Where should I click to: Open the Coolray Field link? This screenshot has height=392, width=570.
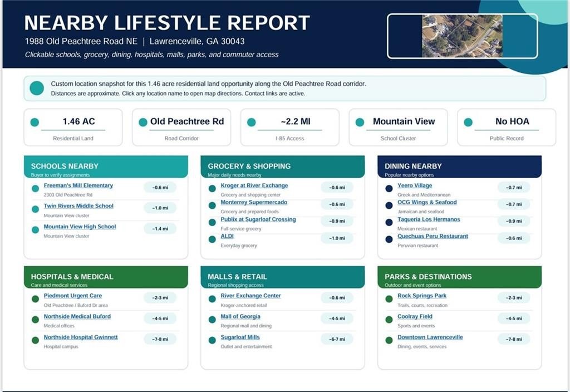pyautogui.click(x=415, y=316)
